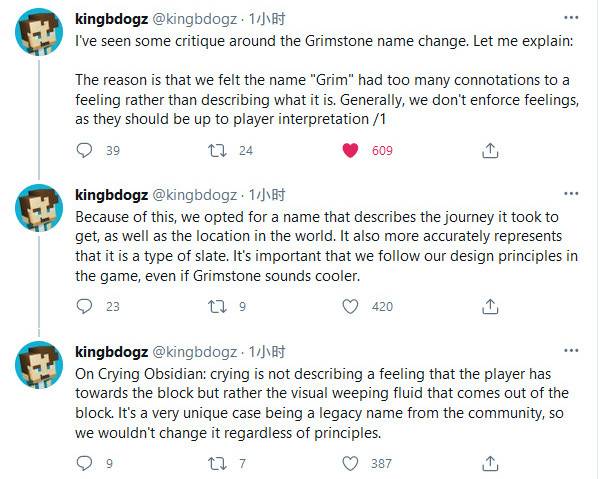
Task: Share the design principles tweet
Action: tap(489, 307)
